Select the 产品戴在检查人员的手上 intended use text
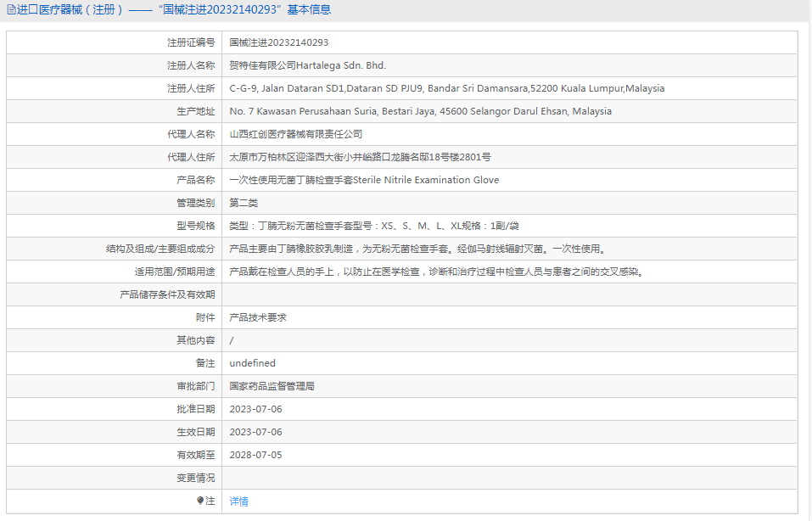This screenshot has height=521, width=812. (438, 272)
